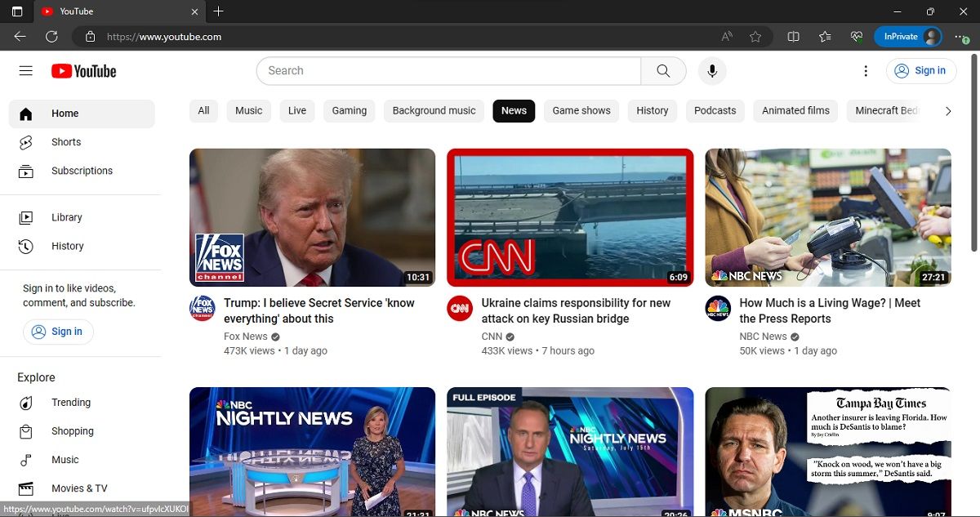Open the Fox News channel link
The height and width of the screenshot is (517, 980).
tap(245, 336)
